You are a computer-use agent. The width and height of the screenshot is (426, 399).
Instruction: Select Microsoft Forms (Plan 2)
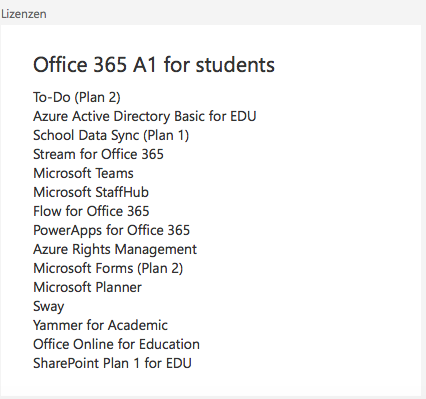coord(108,269)
